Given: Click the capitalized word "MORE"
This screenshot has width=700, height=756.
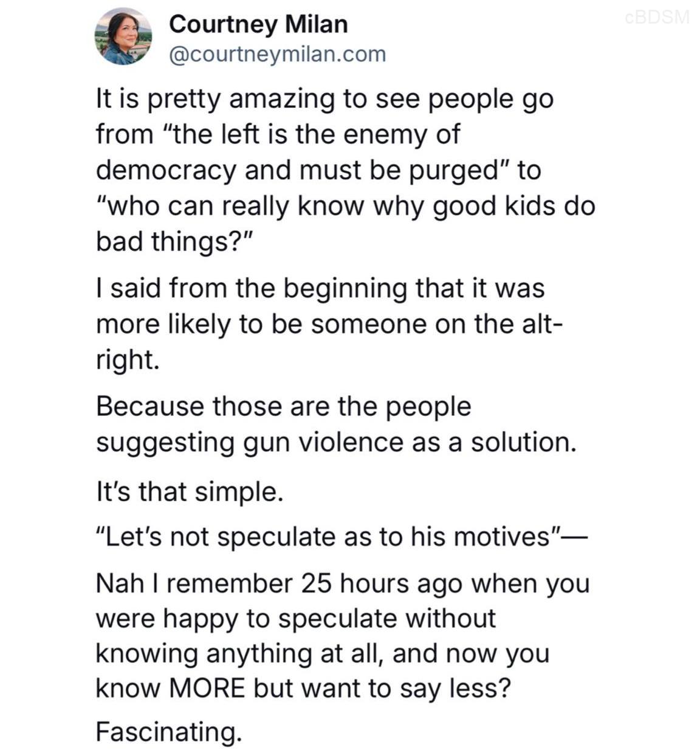Looking at the screenshot, I should (207, 689).
